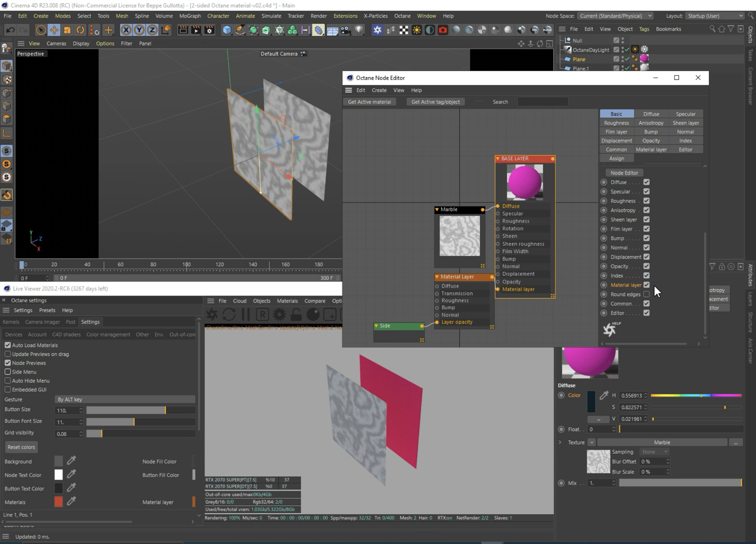The height and width of the screenshot is (544, 756).
Task: Enable the Round edges checkbox
Action: coord(646,294)
